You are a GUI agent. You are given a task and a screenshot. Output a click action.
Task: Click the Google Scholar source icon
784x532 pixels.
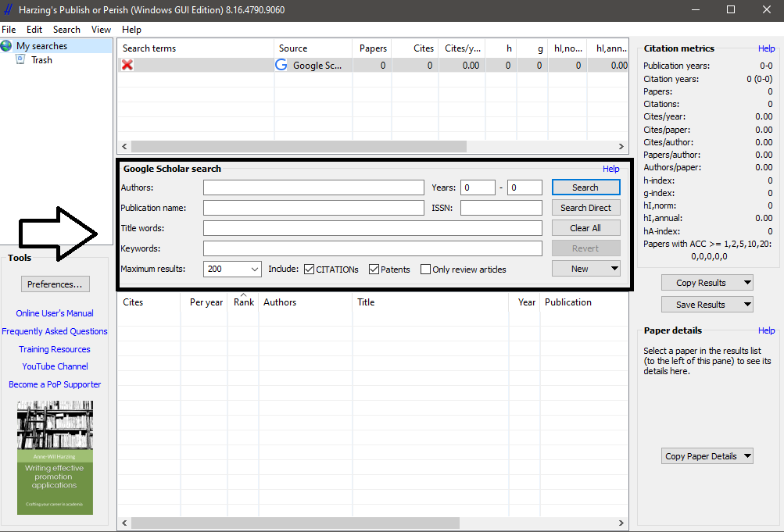click(x=281, y=65)
